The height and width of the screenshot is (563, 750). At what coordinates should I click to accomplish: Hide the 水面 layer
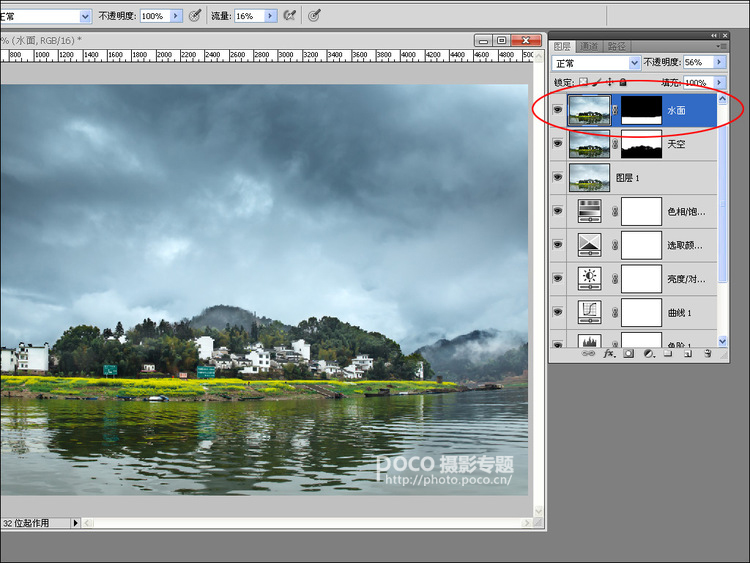click(x=558, y=110)
